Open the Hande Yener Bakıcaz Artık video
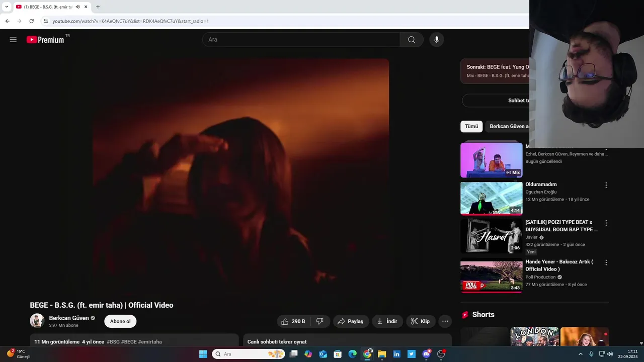This screenshot has height=362, width=644. click(x=559, y=265)
